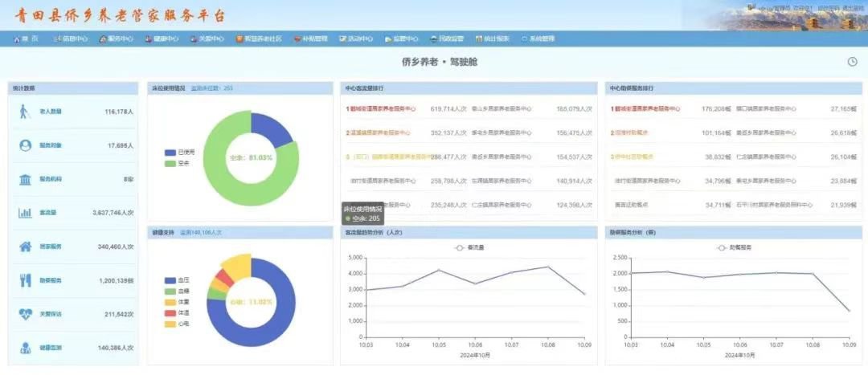This screenshot has height=375, width=868.
Task: Toggle the 血糖 legend in health chart
Action: pyautogui.click(x=176, y=291)
